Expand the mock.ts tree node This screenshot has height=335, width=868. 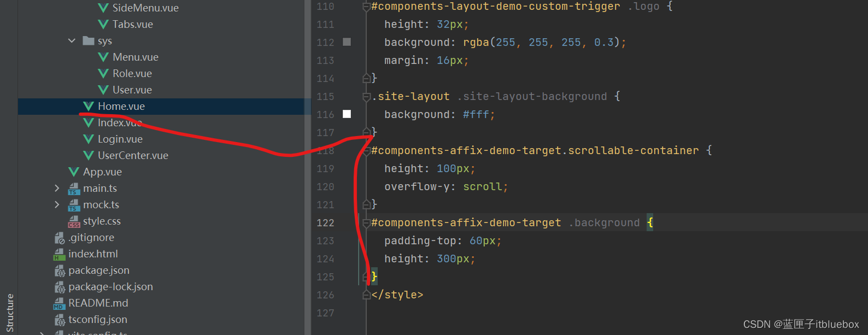[57, 204]
